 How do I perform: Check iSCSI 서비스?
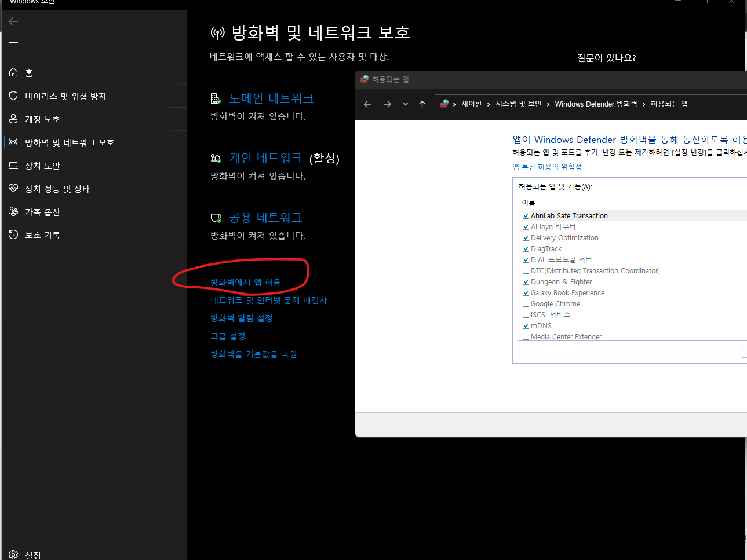526,314
